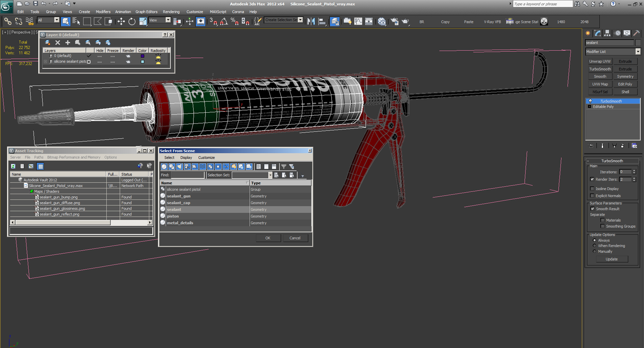Click Refresh icon in Asset Tracking
The image size is (644, 348).
pos(13,166)
